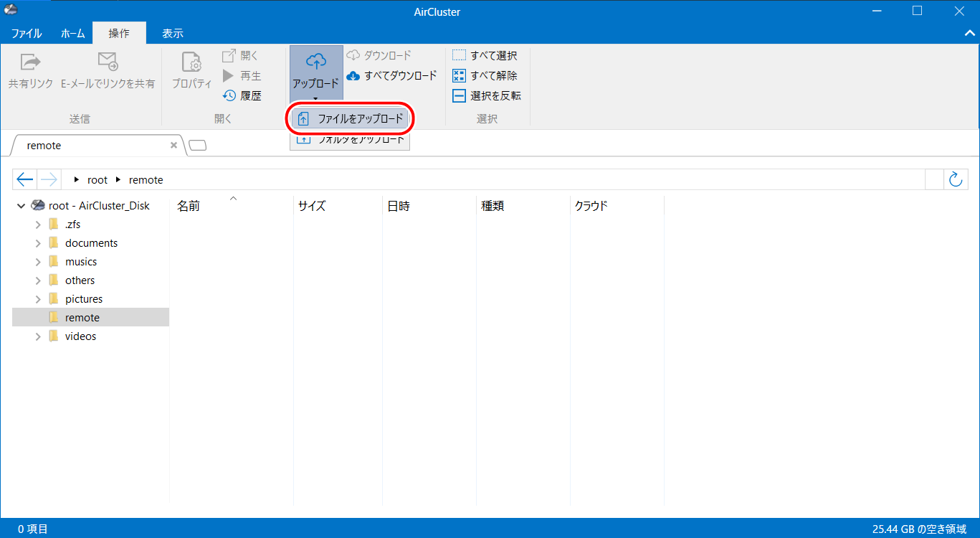Select the videos folder in the tree

80,336
